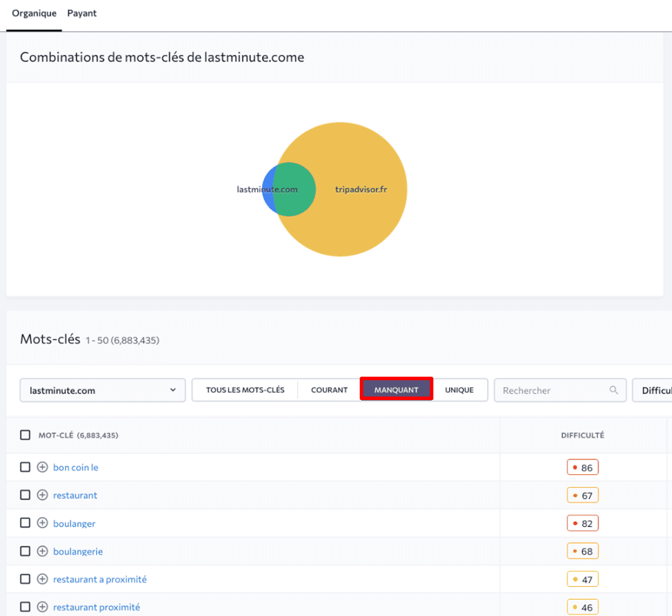
Task: Open the Difficulté filter dropdown
Action: 652,390
